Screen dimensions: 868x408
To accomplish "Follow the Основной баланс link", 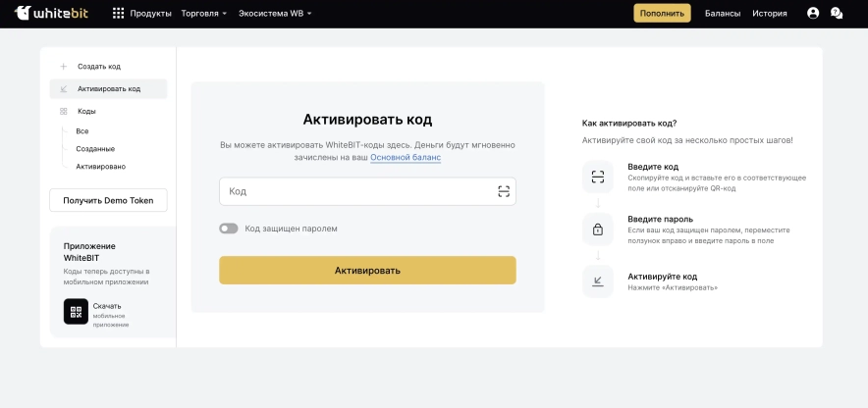I will 406,157.
